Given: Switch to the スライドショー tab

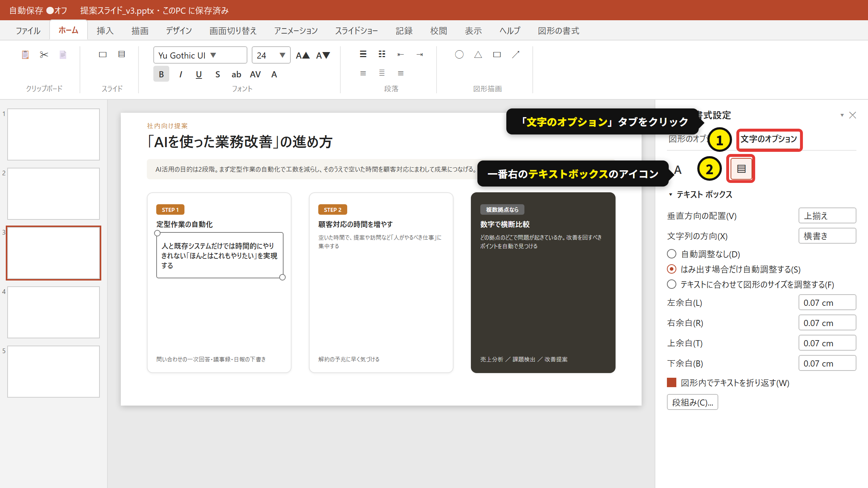Looking at the screenshot, I should [x=357, y=31].
